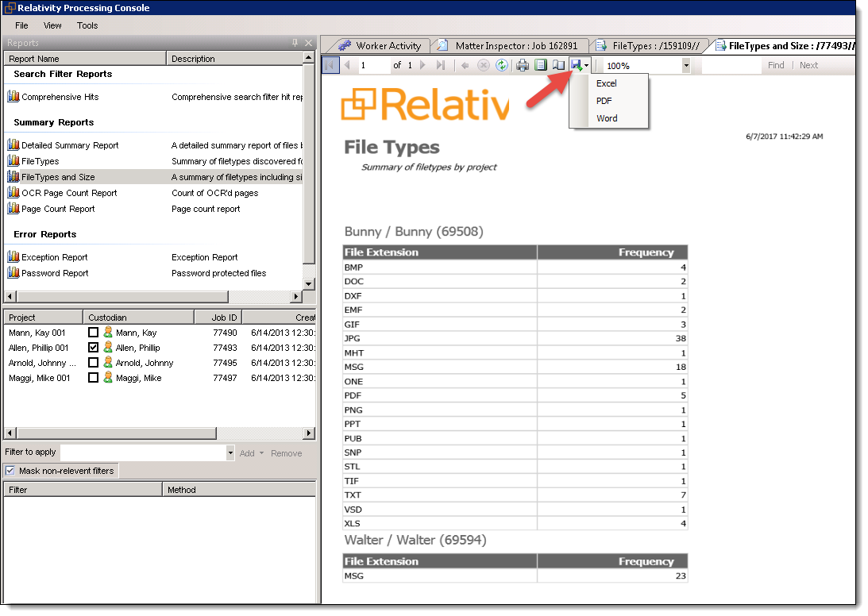Click the export/save report icon
This screenshot has height=616, width=868.
[x=577, y=64]
